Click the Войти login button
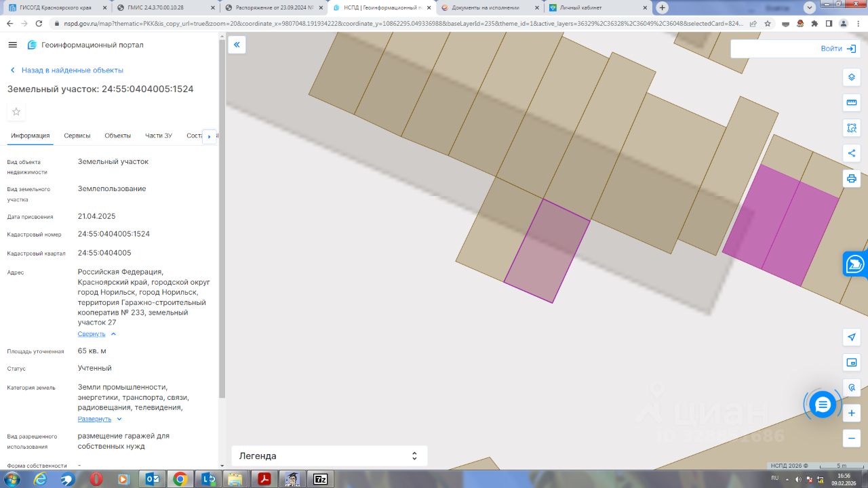This screenshot has width=868, height=488. point(837,49)
